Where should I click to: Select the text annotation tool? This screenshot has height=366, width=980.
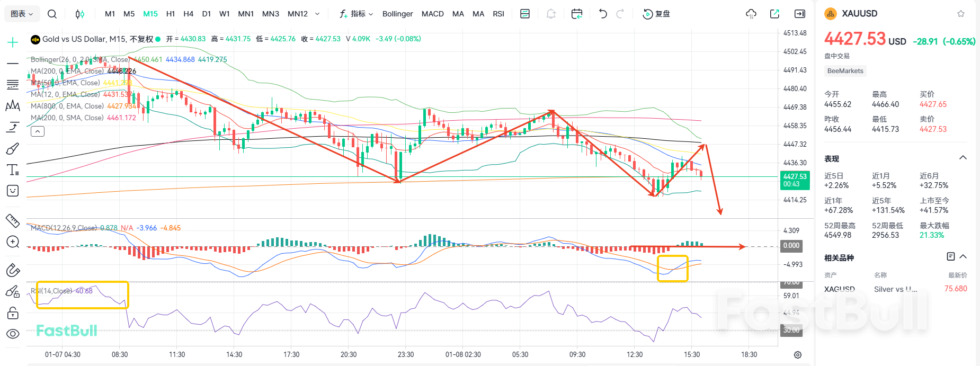coord(13,170)
